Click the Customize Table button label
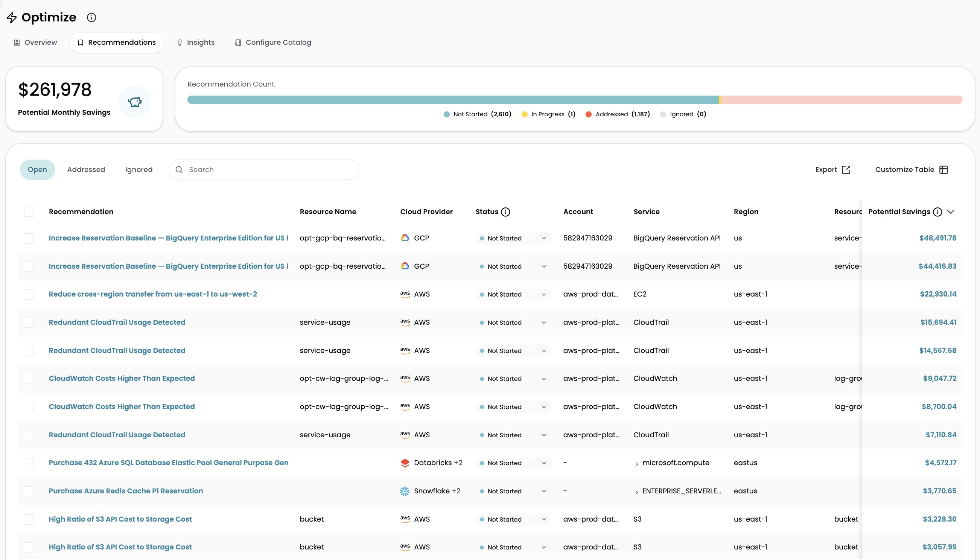 tap(905, 170)
